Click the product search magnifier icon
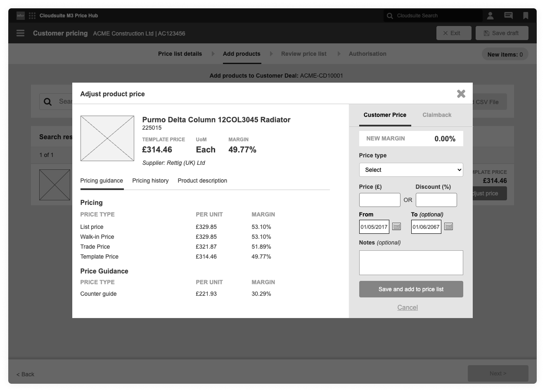This screenshot has height=392, width=545. (x=48, y=102)
